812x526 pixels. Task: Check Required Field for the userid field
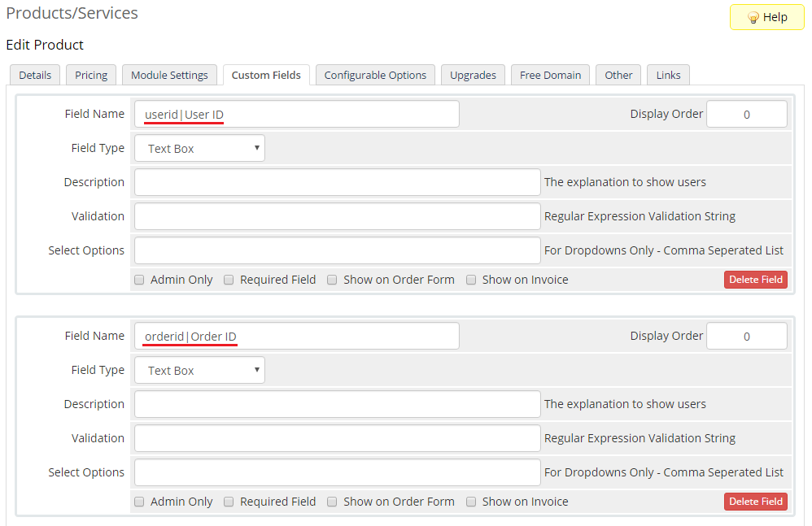click(x=229, y=280)
